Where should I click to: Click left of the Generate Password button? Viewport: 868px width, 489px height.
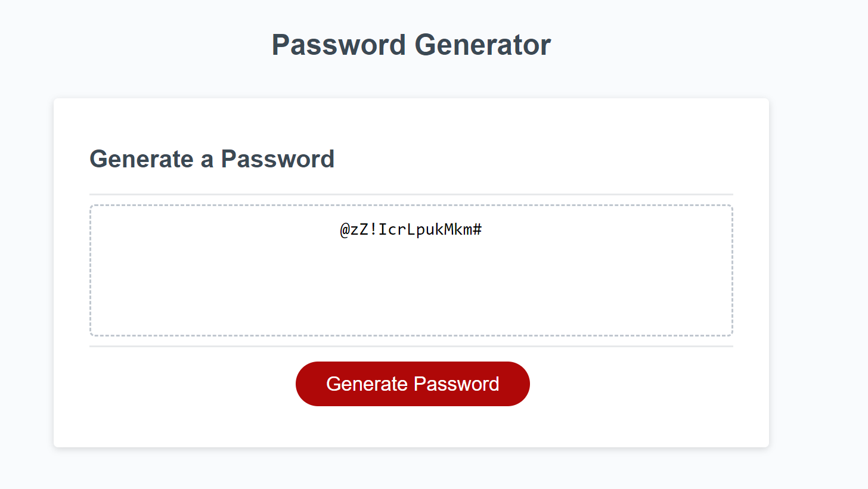point(179,384)
